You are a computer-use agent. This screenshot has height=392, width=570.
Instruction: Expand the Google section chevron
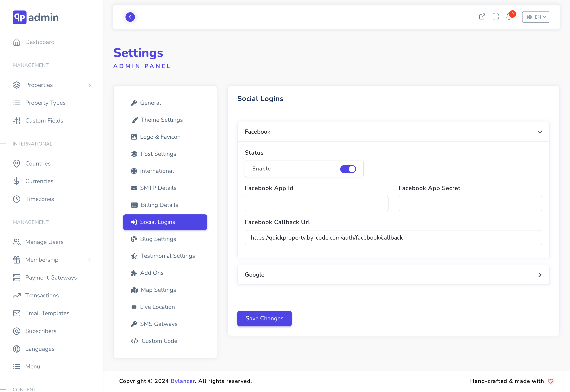coord(540,275)
